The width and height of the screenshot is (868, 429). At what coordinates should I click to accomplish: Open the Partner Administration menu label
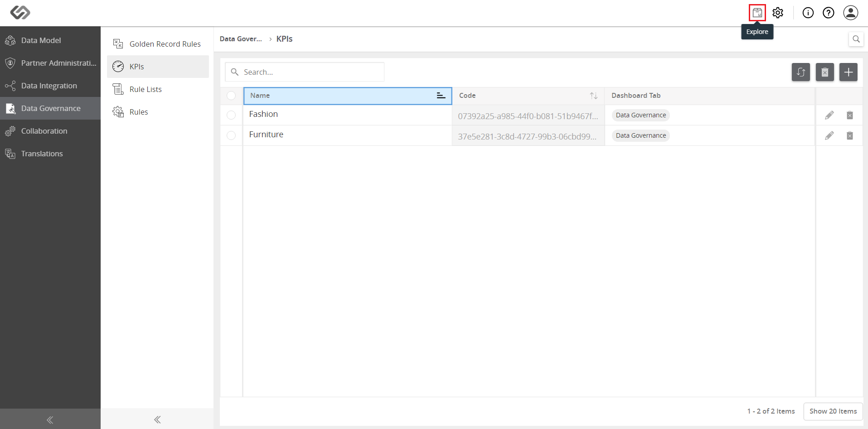click(x=59, y=63)
